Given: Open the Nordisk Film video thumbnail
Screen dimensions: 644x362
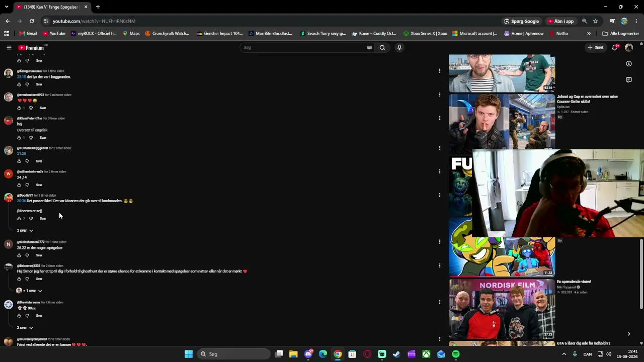Looking at the screenshot, I should pos(502,309).
